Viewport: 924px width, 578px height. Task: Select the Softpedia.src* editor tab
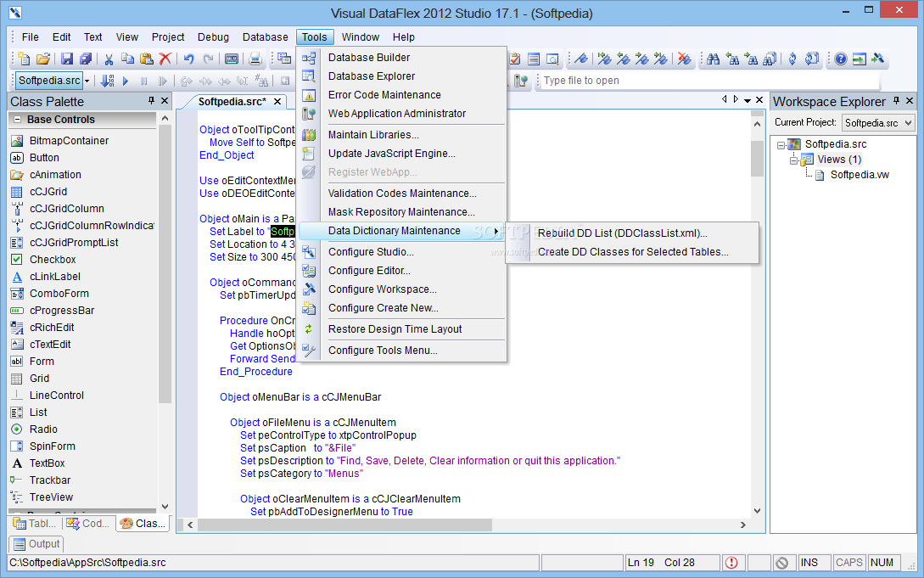[232, 101]
